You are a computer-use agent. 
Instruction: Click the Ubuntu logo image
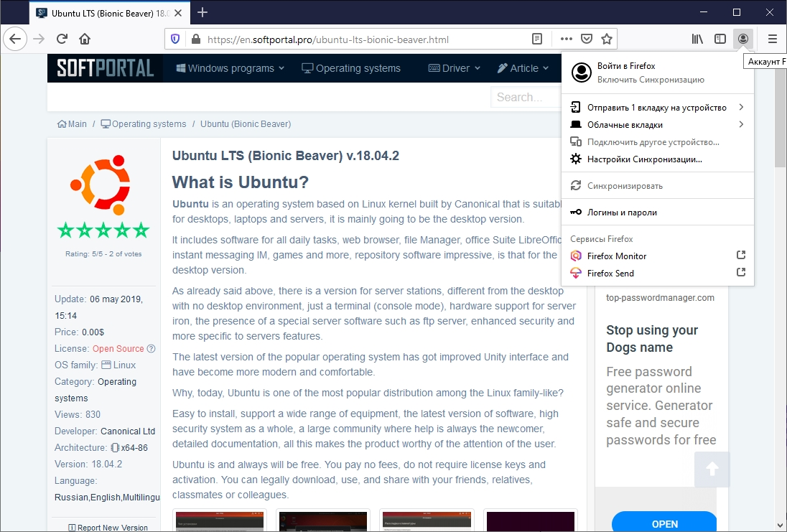click(101, 185)
